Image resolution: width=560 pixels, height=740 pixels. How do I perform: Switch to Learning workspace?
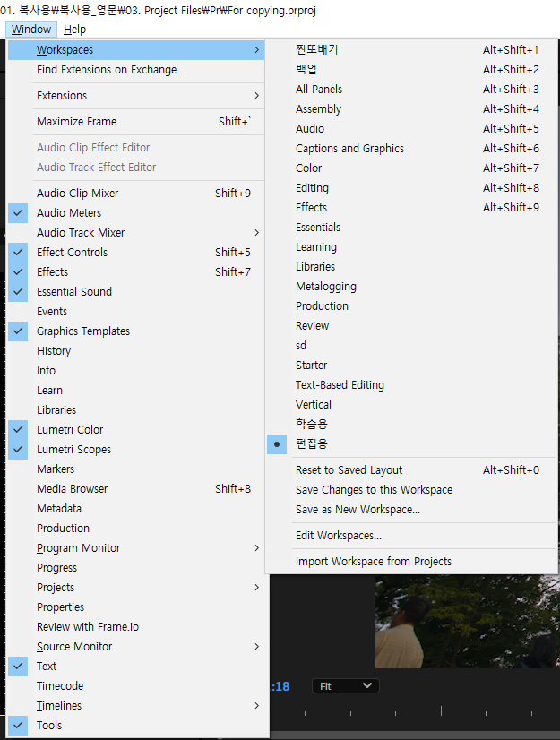click(x=411, y=247)
